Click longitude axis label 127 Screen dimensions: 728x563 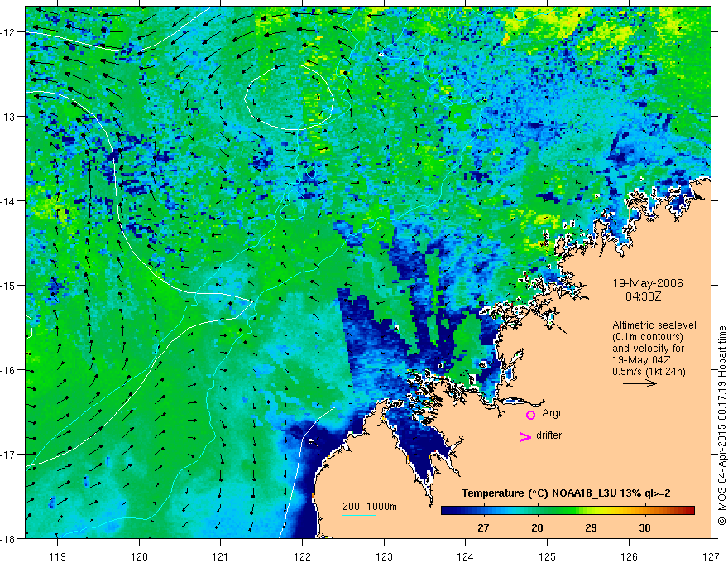tap(711, 556)
